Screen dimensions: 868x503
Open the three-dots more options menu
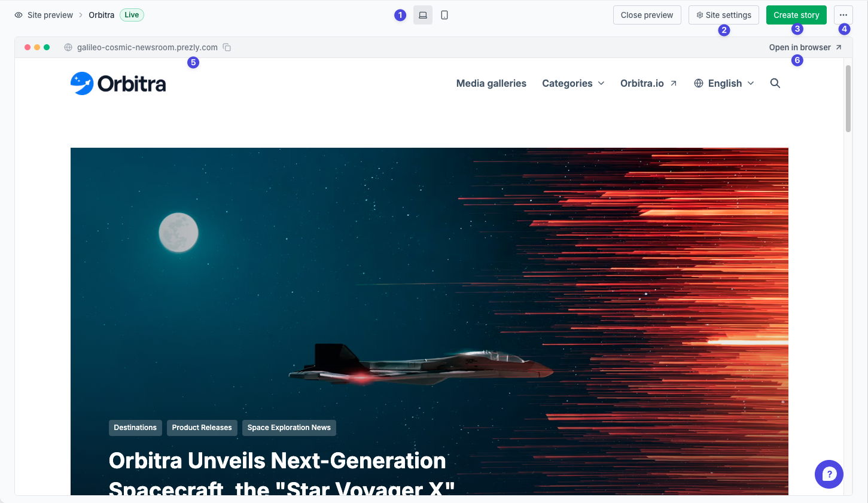(x=843, y=15)
